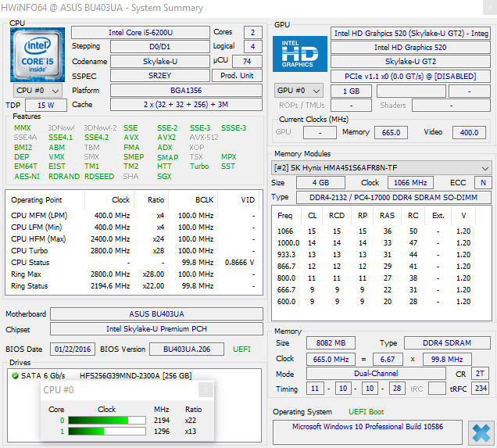Click the UEFI Boot label
Image resolution: width=497 pixels, height=448 pixels.
coord(366,412)
